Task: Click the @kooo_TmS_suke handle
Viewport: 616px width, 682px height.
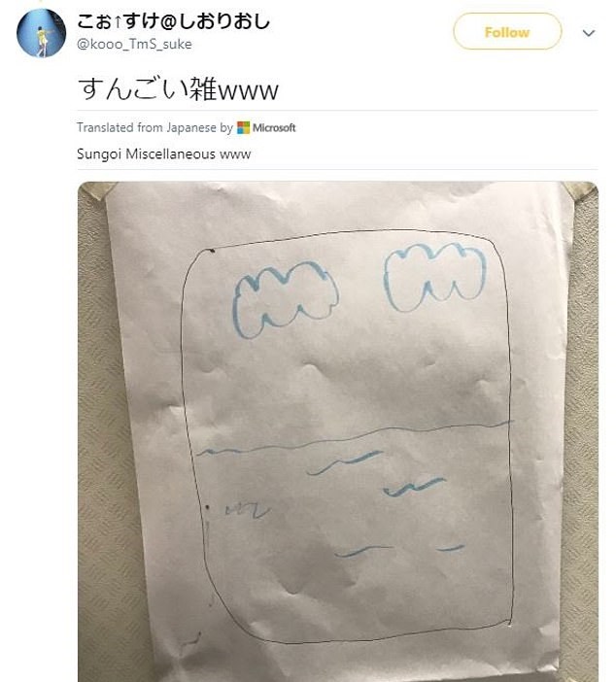Action: click(x=134, y=44)
